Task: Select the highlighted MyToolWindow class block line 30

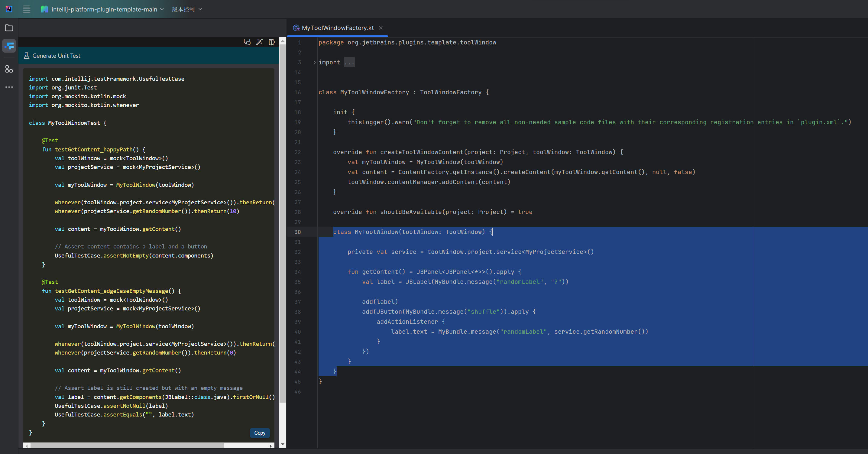Action: tap(411, 231)
